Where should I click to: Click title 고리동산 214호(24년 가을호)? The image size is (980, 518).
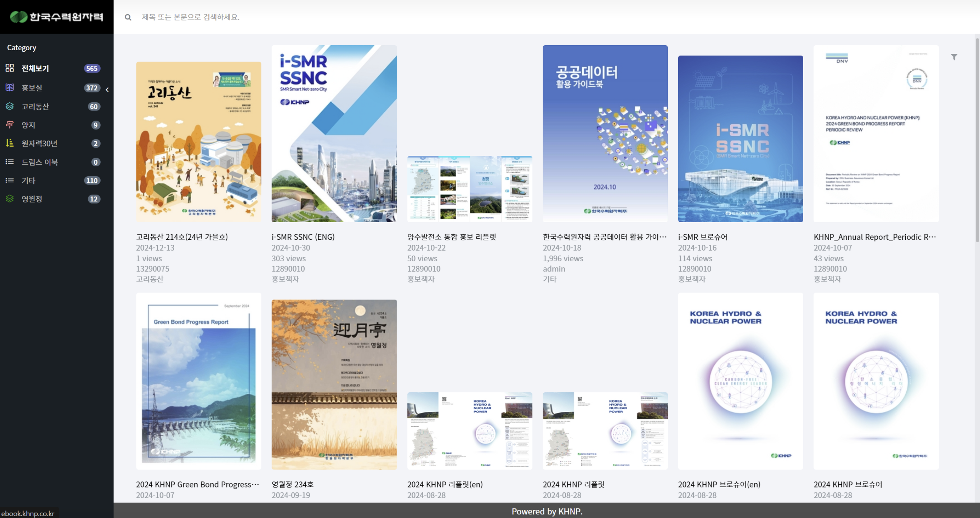(182, 237)
